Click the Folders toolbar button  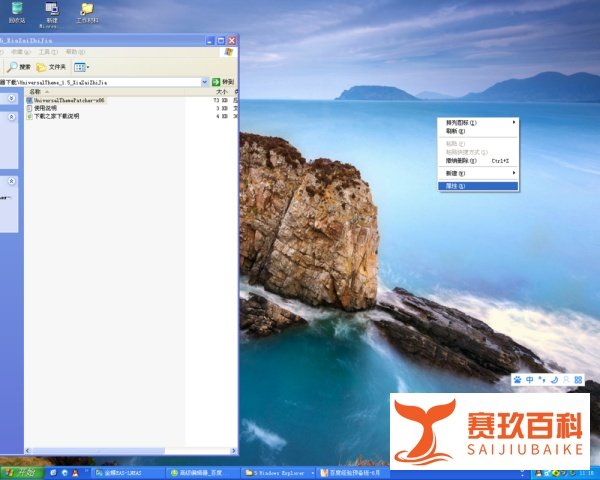pyautogui.click(x=50, y=67)
